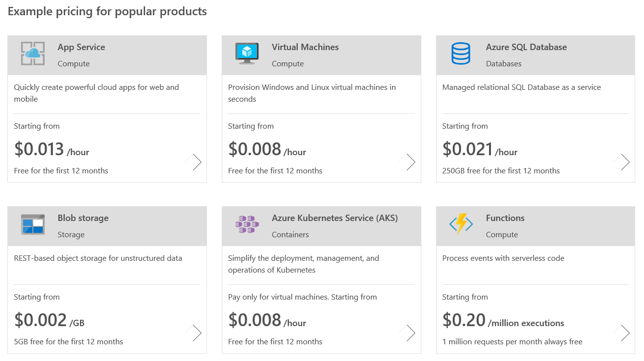Click App Service "Free for the first 12 months"

pos(61,171)
